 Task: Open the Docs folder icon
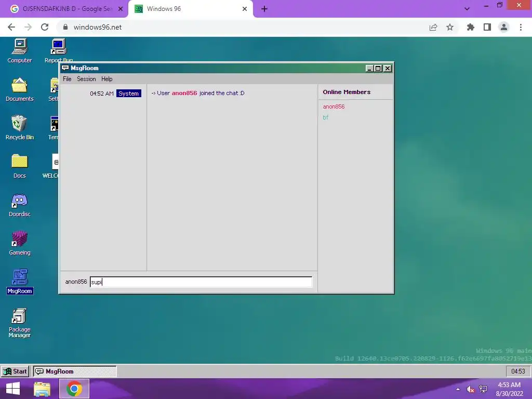[20, 166]
